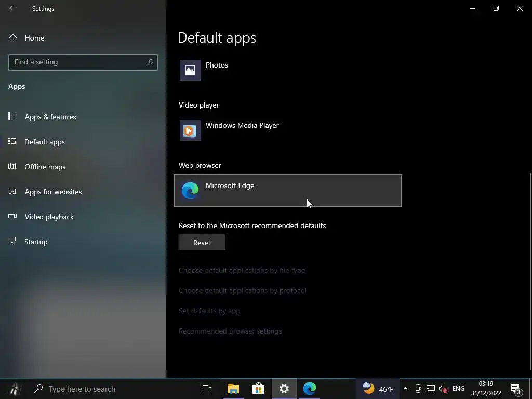This screenshot has height=399, width=532.
Task: Change the Photos default app by its label
Action: (217, 65)
